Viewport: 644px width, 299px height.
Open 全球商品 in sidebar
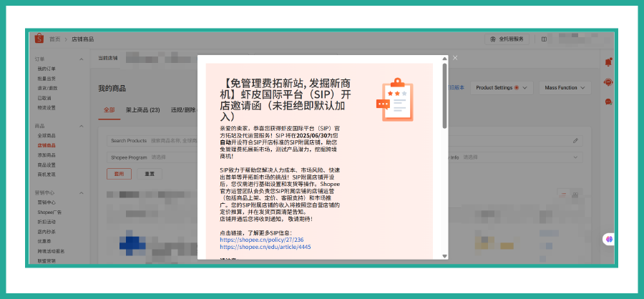47,135
